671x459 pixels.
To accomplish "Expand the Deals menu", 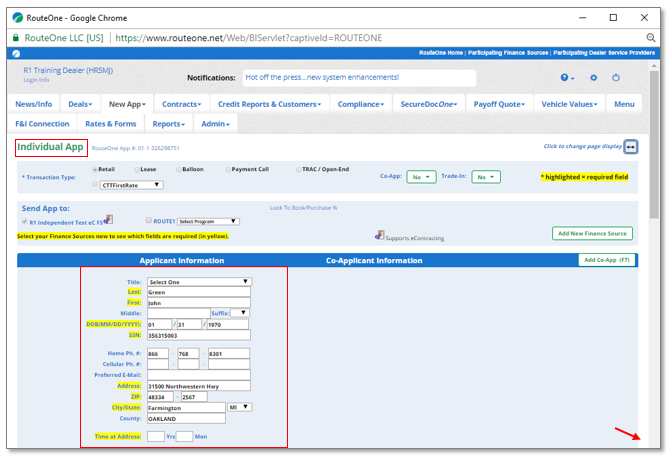I will [x=80, y=104].
